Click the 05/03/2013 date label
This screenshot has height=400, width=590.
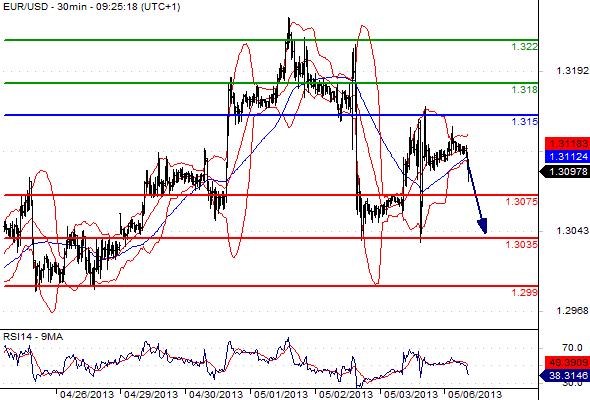(411, 395)
